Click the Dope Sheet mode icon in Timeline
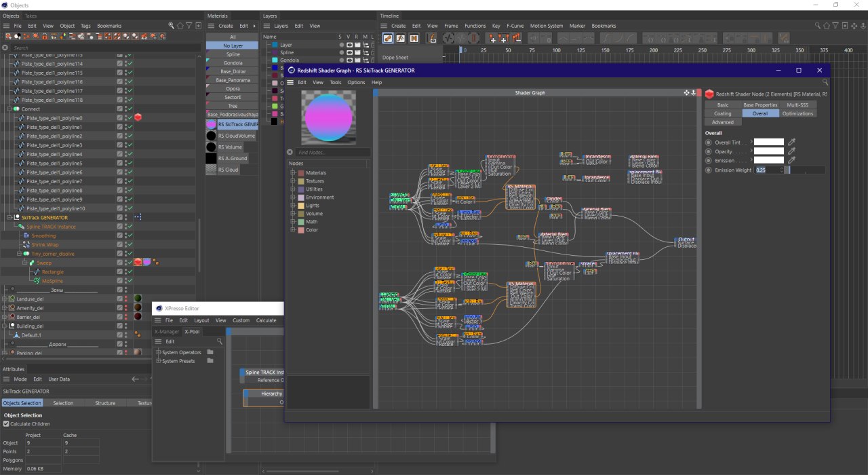This screenshot has height=475, width=868. tap(388, 39)
